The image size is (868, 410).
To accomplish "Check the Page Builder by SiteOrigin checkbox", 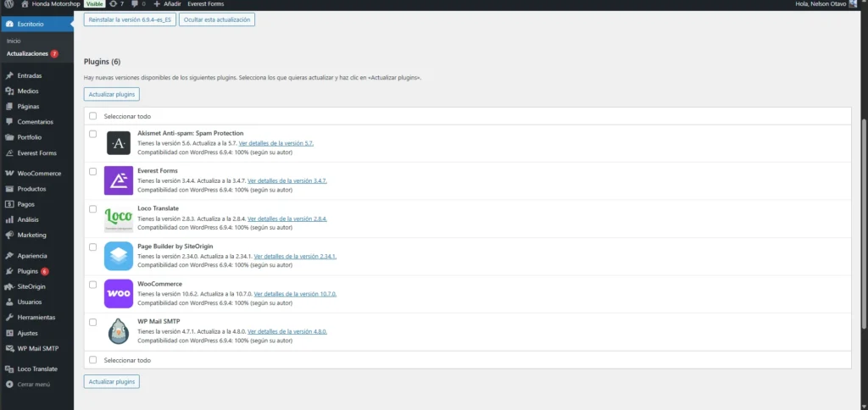I will point(93,247).
